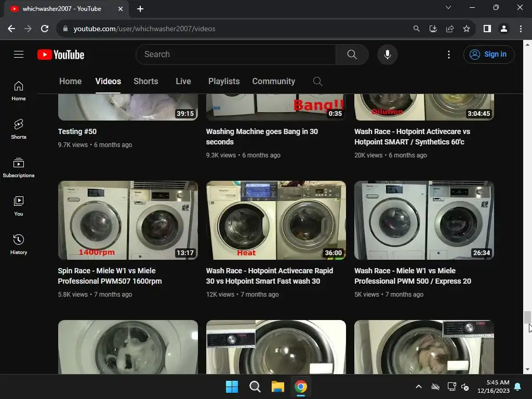Reload the page

(45, 29)
